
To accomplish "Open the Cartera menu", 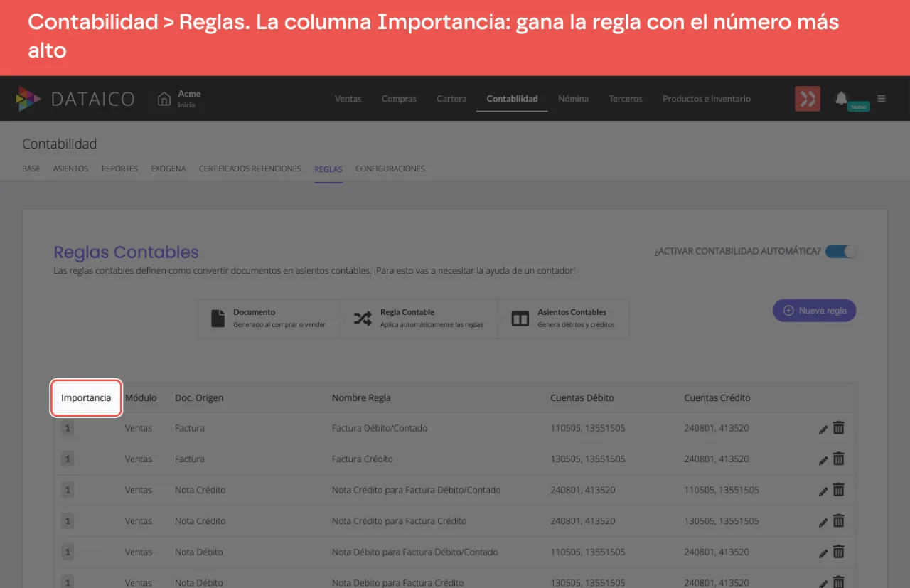I will pyautogui.click(x=451, y=99).
